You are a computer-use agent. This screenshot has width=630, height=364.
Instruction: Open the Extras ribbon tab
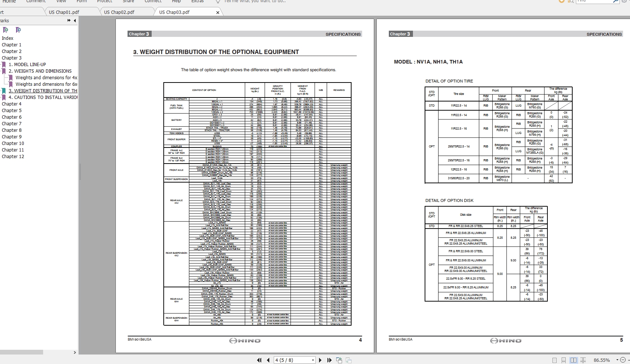click(198, 1)
